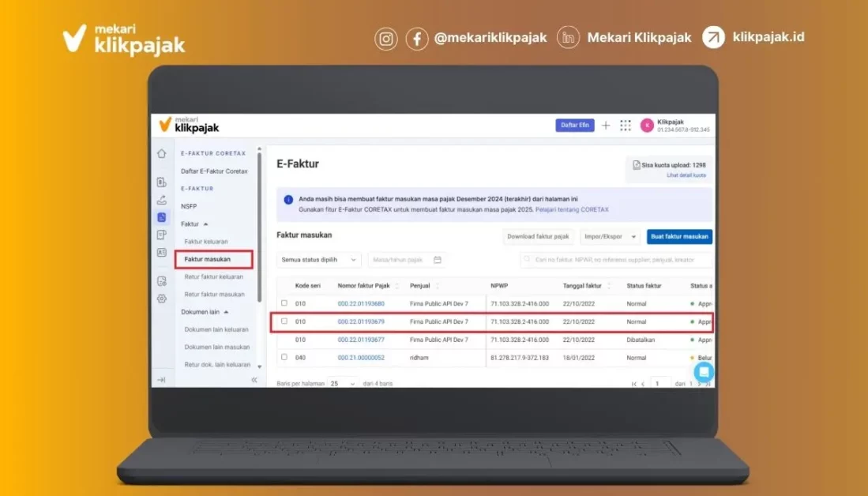868x496 pixels.
Task: Select the highlighted blue e-Faktur rail icon
Action: point(162,217)
